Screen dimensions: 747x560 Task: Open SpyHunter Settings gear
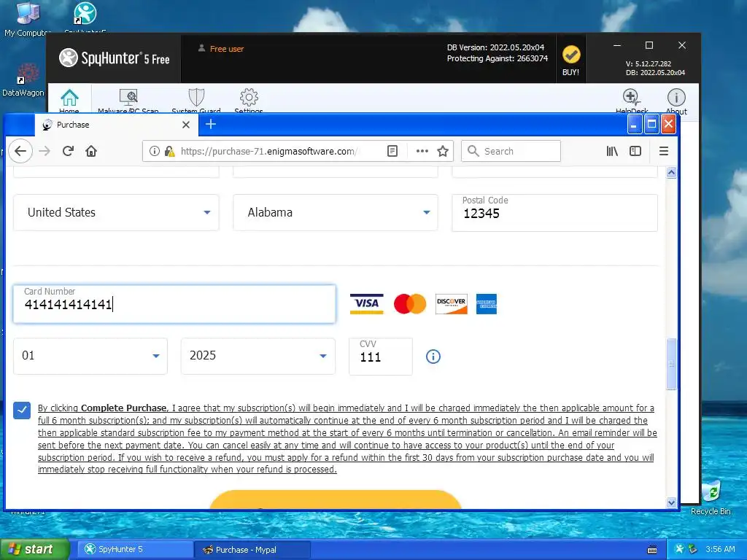[249, 97]
